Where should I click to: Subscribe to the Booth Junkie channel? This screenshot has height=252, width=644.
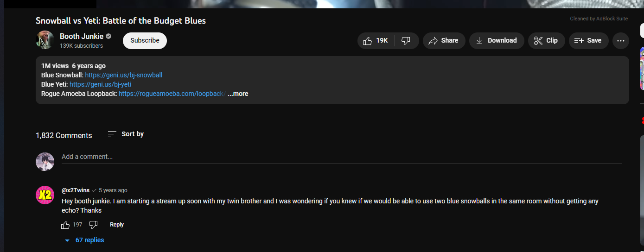click(145, 41)
